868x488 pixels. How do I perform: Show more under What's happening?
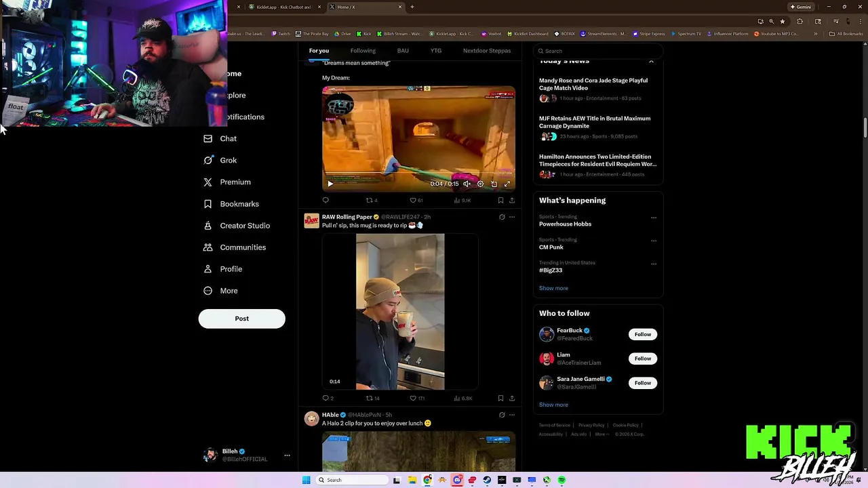click(553, 288)
